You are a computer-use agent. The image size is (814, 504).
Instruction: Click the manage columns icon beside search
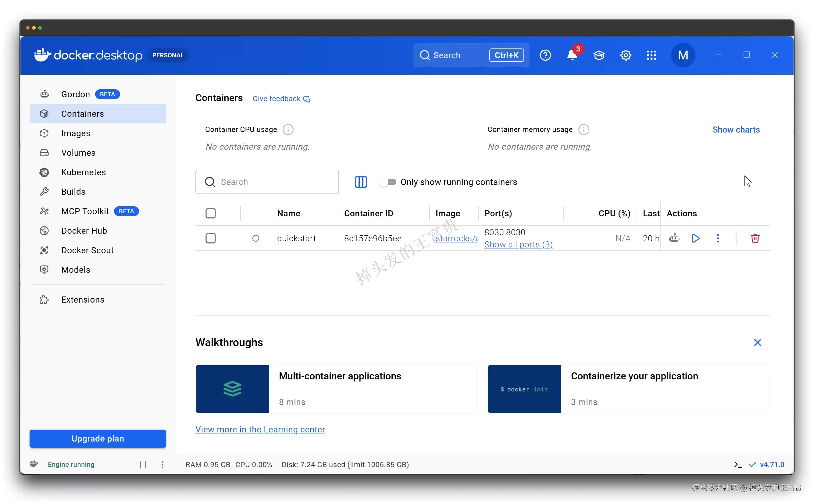(360, 182)
